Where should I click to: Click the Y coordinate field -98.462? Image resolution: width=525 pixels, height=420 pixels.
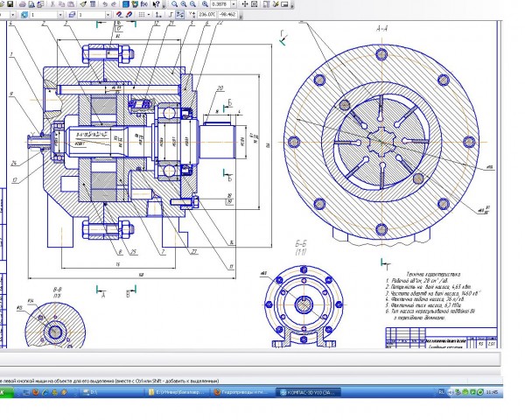coord(227,15)
